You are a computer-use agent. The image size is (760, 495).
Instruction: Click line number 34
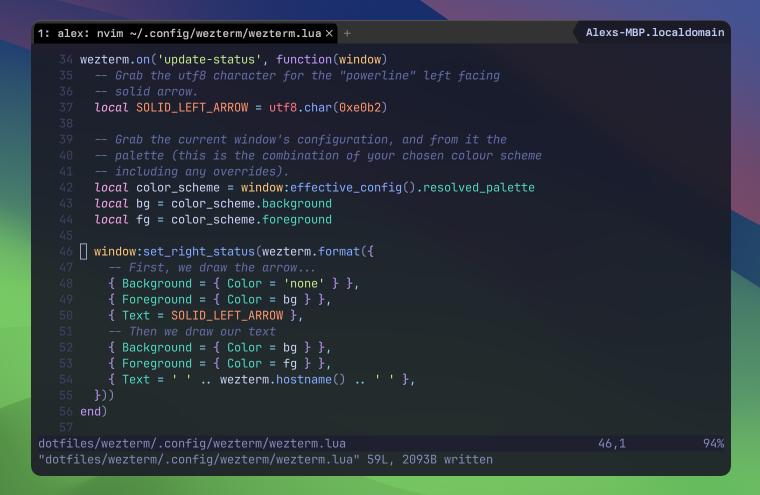tap(66, 60)
